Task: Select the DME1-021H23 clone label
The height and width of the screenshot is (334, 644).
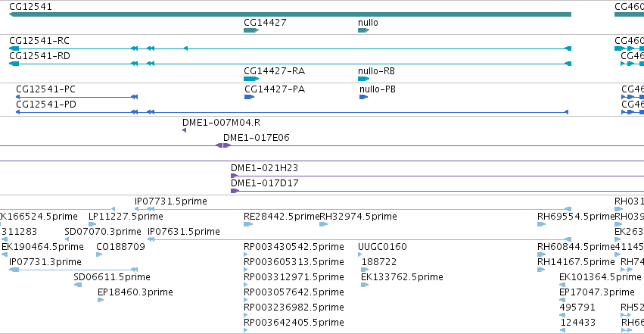Action: coord(265,168)
